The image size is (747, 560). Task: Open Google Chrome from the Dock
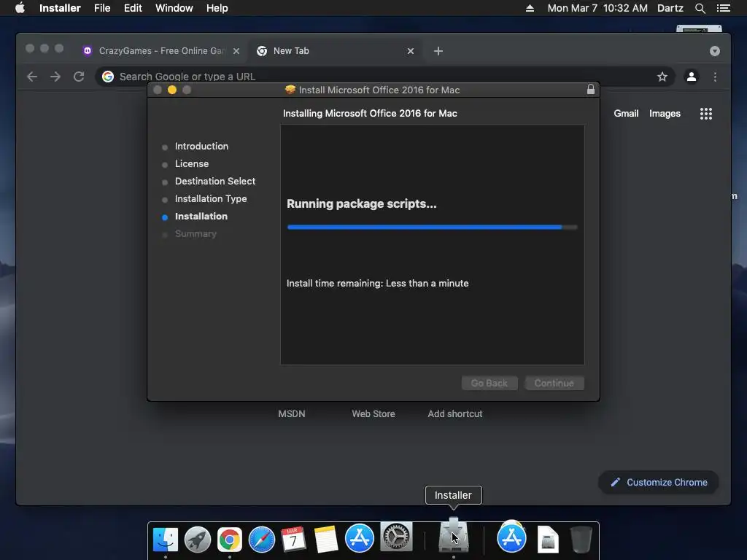pos(230,540)
